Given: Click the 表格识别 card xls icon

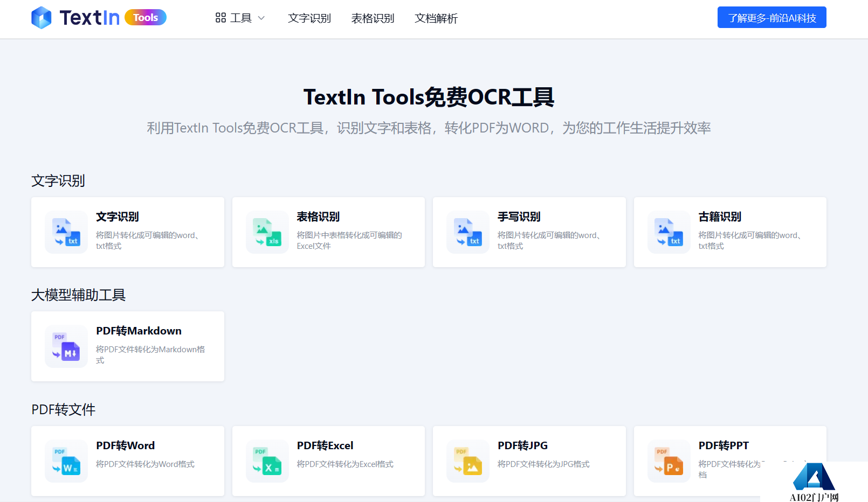Looking at the screenshot, I should [267, 232].
